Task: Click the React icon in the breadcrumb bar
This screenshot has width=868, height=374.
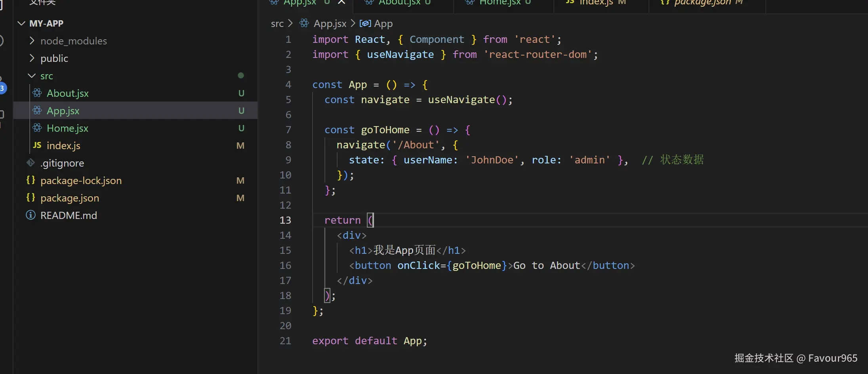Action: tap(304, 23)
